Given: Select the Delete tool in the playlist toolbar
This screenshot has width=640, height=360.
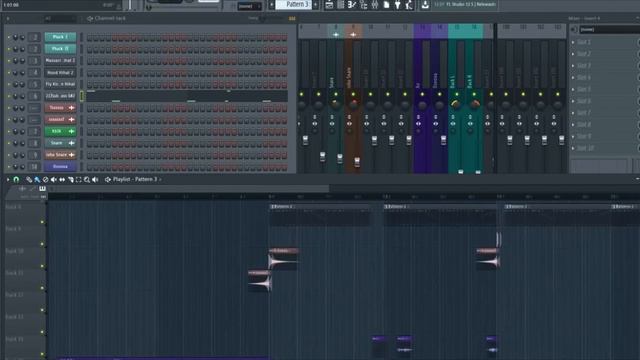Looking at the screenshot, I should (45, 180).
